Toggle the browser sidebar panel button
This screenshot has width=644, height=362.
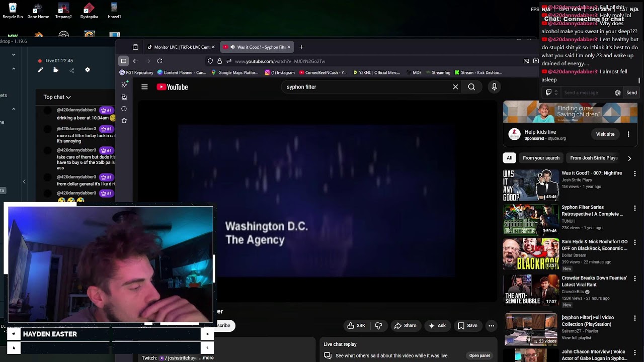(x=123, y=61)
